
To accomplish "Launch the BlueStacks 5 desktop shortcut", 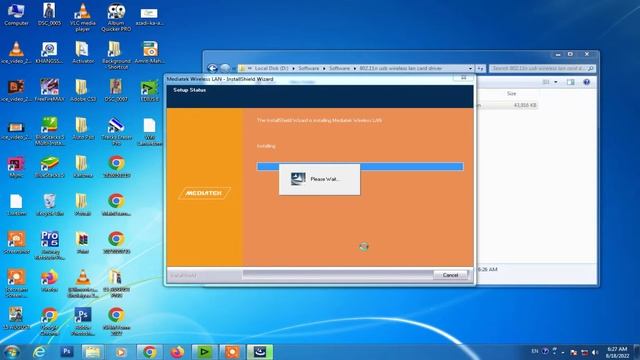I will coord(49,167).
